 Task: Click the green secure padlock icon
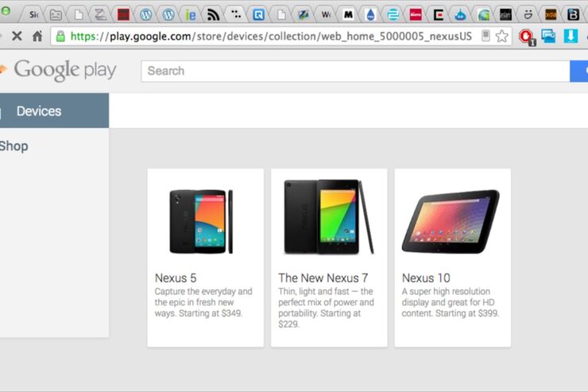pyautogui.click(x=60, y=37)
